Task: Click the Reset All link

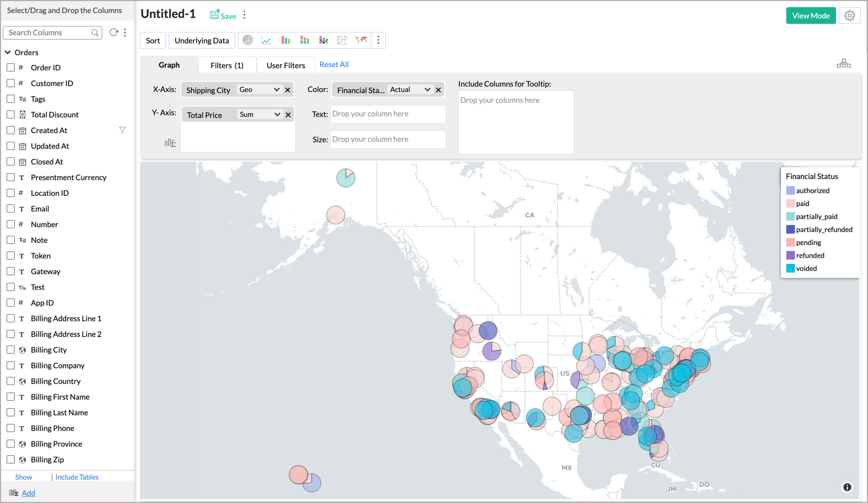Action: pos(334,64)
